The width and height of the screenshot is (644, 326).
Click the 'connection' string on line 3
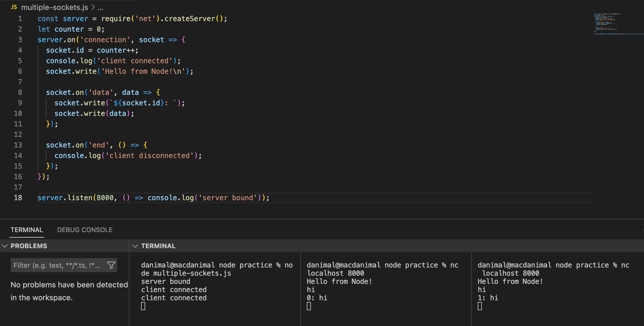(105, 40)
